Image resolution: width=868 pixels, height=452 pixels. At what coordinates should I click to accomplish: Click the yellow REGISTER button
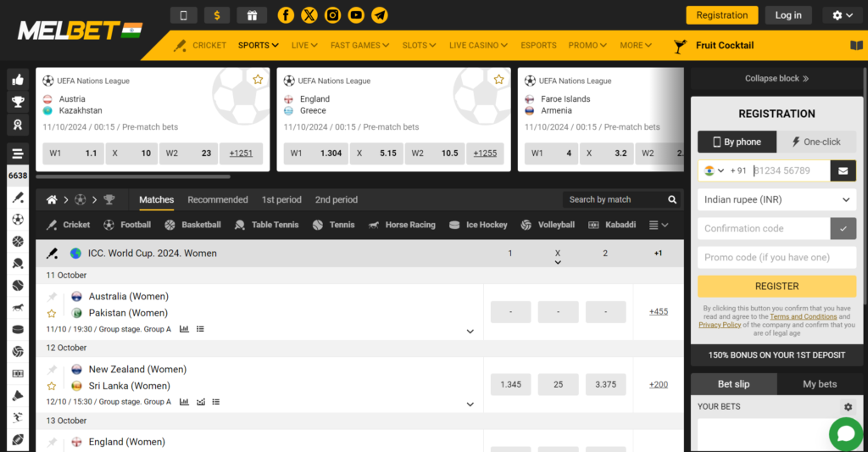[x=776, y=287]
